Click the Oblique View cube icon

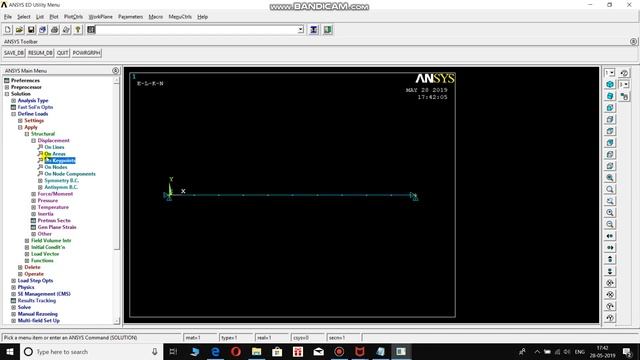point(610,96)
